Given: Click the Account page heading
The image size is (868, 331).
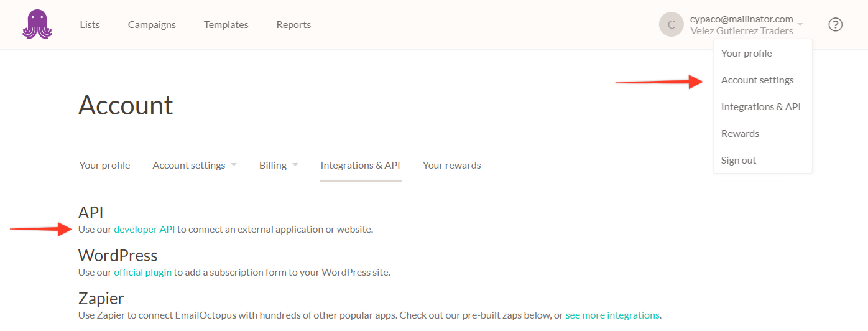Looking at the screenshot, I should [x=126, y=106].
